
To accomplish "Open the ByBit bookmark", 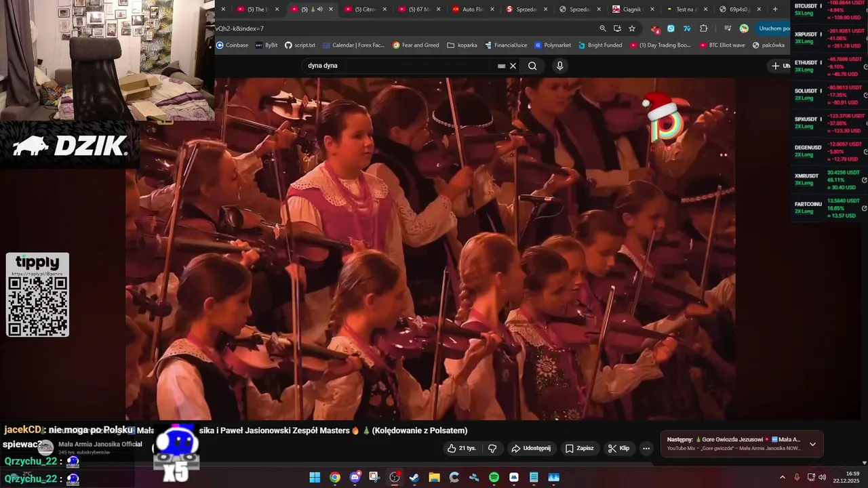I will point(267,45).
